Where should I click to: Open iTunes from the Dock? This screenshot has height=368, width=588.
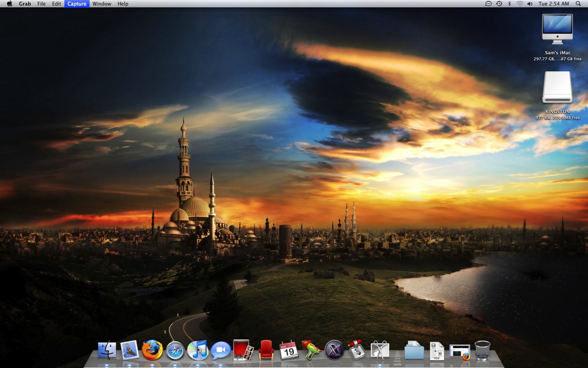coord(198,350)
